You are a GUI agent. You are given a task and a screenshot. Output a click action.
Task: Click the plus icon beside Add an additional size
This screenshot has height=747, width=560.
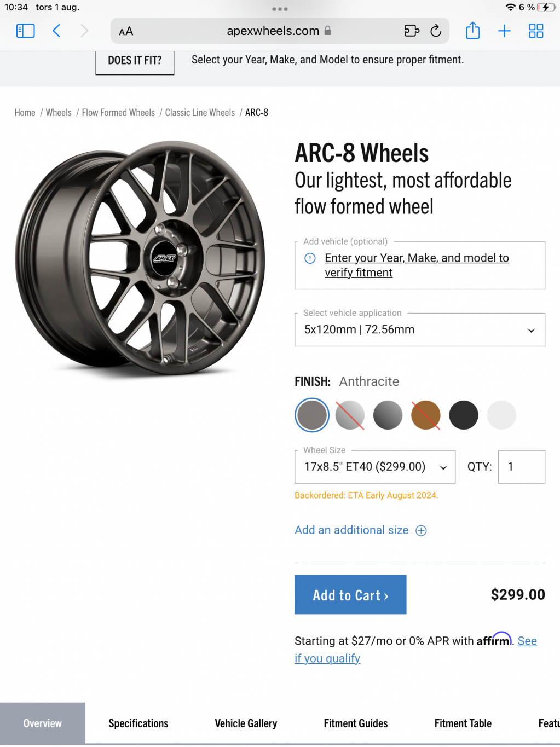coord(421,531)
